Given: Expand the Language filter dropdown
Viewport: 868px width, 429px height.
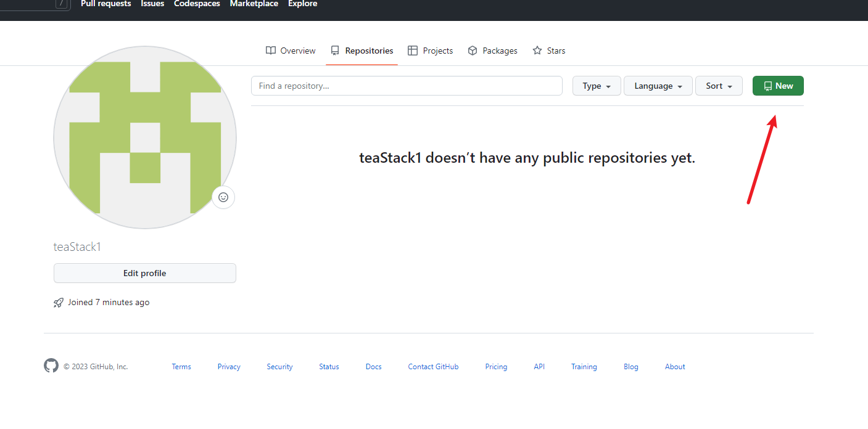Looking at the screenshot, I should (658, 86).
